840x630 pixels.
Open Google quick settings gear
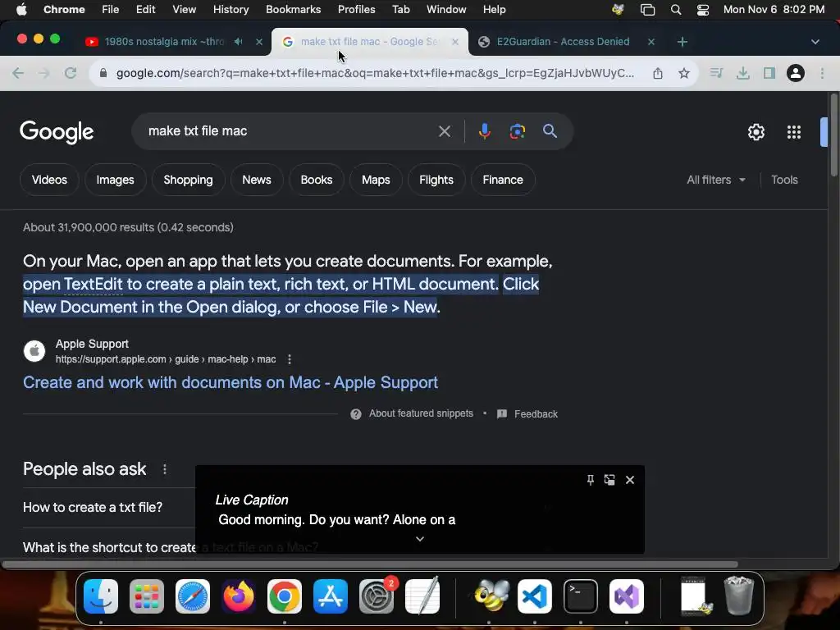coord(756,132)
